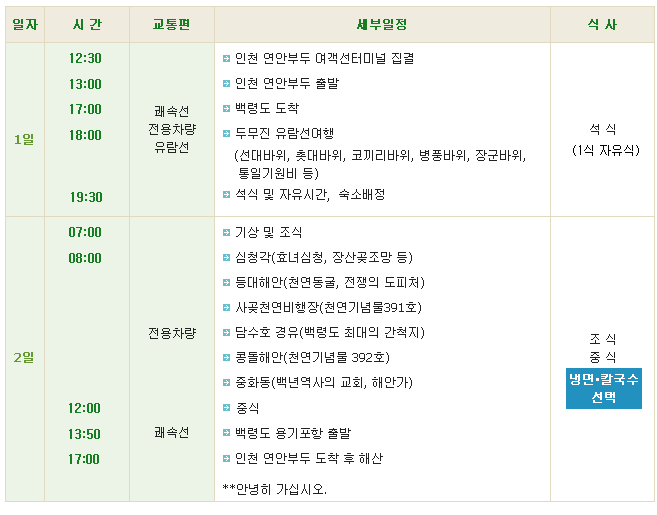Screen dimensions: 657x515
Task: Click the 12:30 time entry
Action: (85, 58)
